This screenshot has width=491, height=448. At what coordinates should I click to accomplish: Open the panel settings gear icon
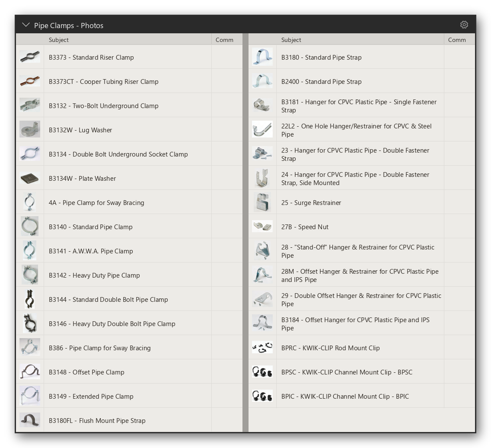(x=464, y=25)
